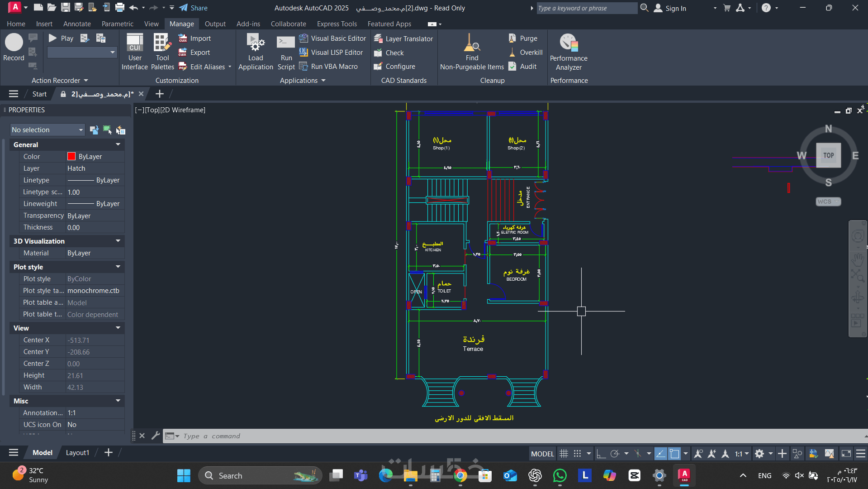Open the Layer Translator tool
This screenshot has width=868, height=489.
click(x=403, y=39)
